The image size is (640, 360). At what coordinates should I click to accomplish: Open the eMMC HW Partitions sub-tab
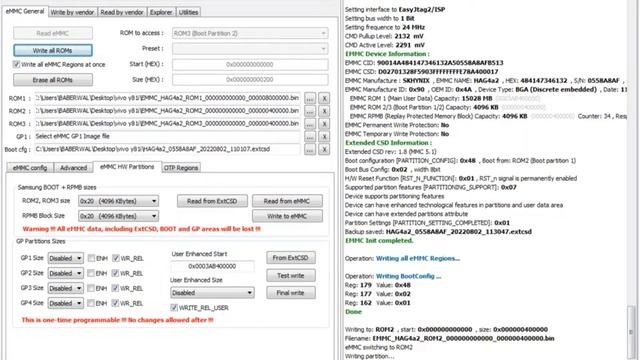(x=127, y=167)
